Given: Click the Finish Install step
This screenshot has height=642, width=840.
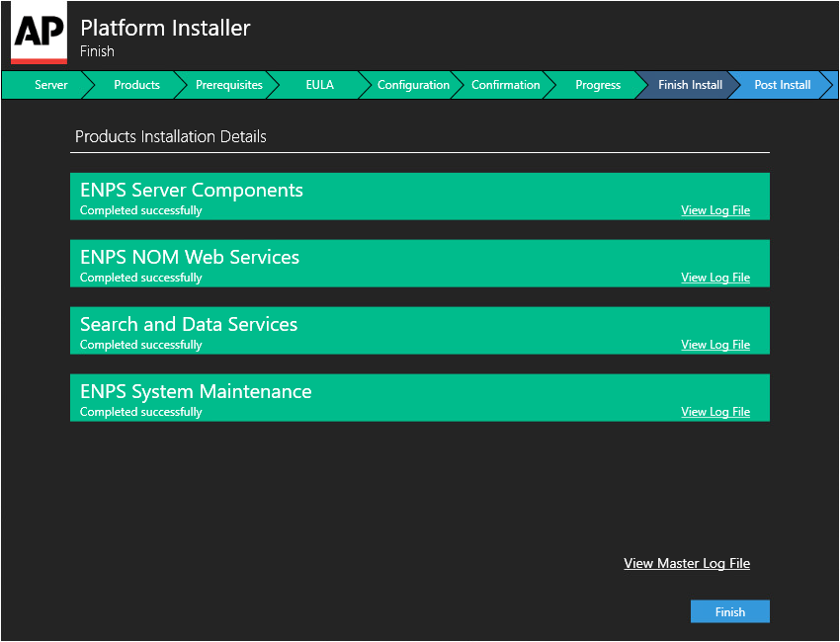Looking at the screenshot, I should (690, 85).
